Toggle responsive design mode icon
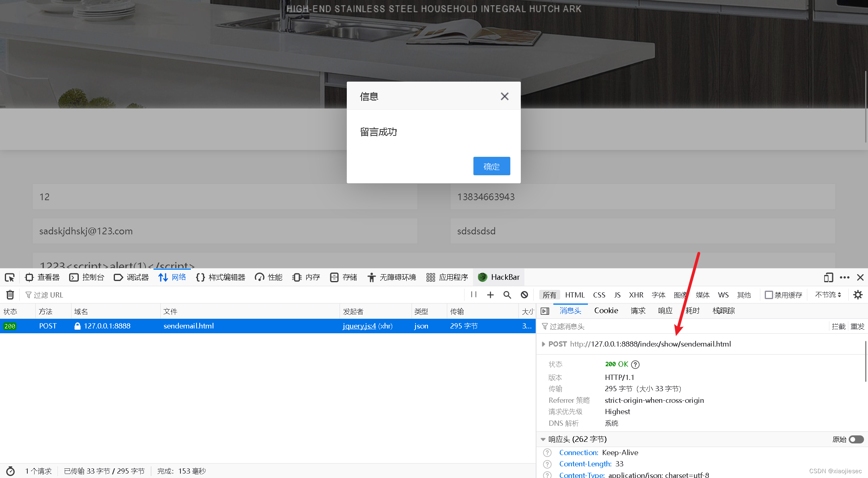The image size is (868, 478). [828, 277]
